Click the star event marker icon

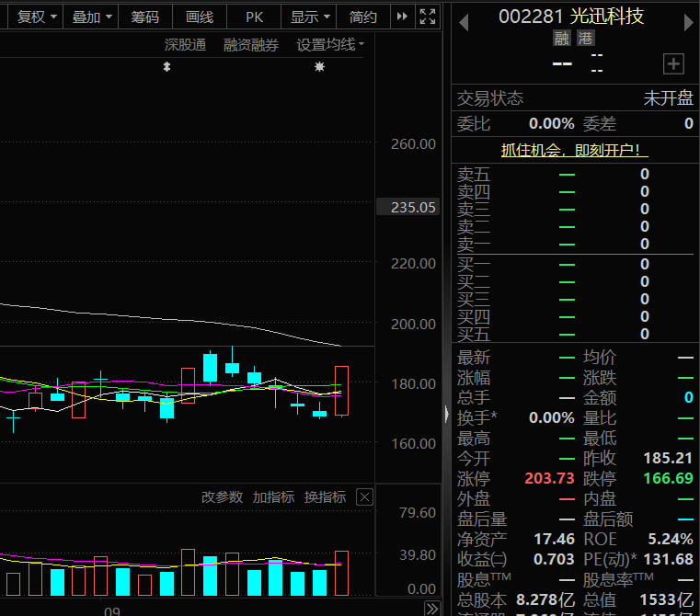pyautogui.click(x=319, y=67)
